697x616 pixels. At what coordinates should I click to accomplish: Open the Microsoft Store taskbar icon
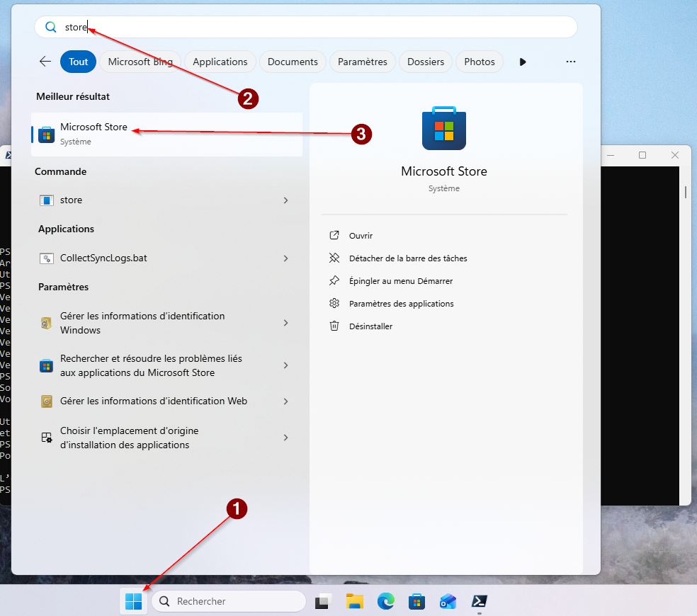pos(416,601)
